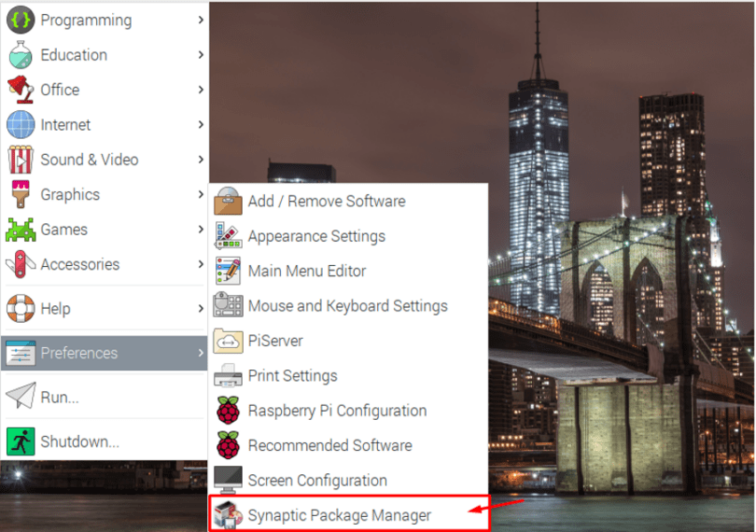Expand the Sound & Video submenu arrow
The width and height of the screenshot is (756, 532).
point(201,160)
